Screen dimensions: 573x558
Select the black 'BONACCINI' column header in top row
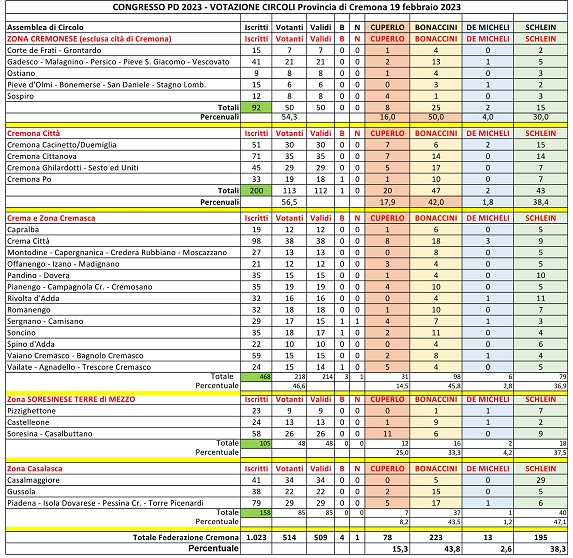(x=436, y=27)
